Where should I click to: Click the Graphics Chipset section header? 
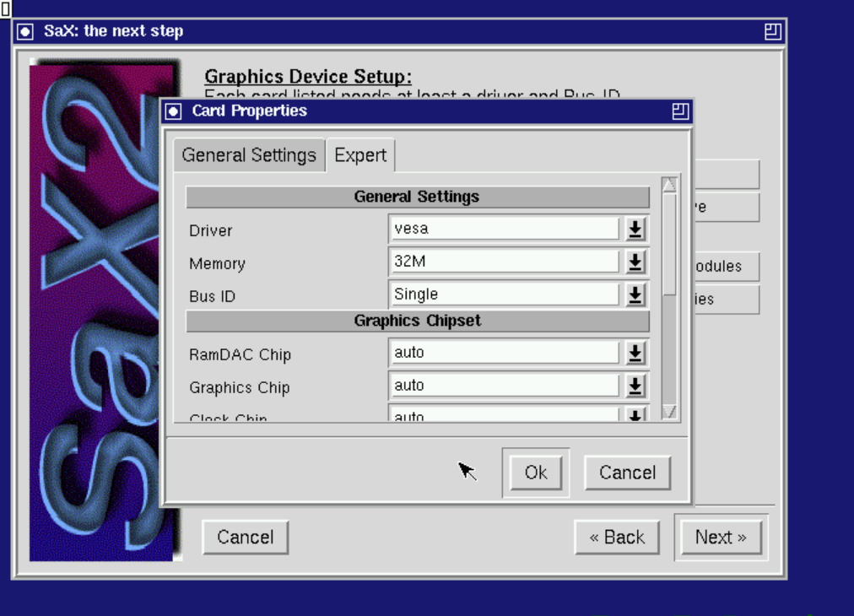(418, 321)
